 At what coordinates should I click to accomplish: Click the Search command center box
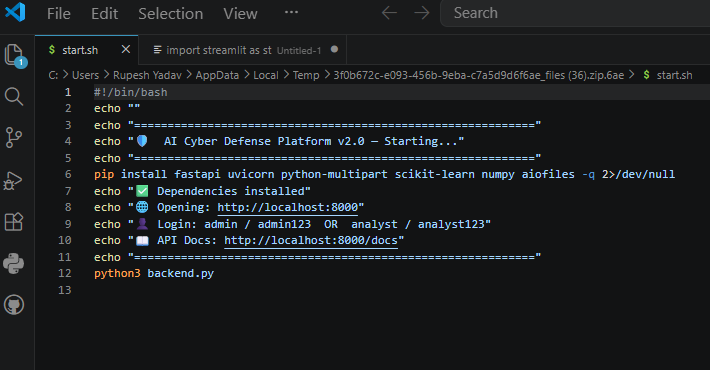(x=575, y=13)
